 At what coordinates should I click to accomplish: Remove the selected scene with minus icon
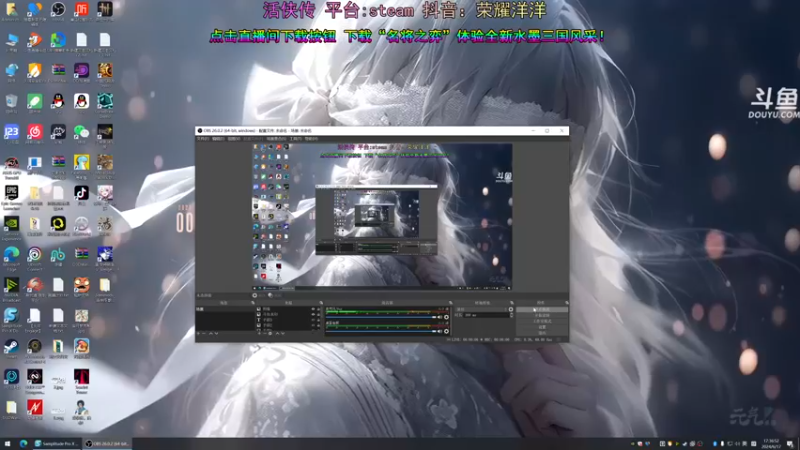204,333
